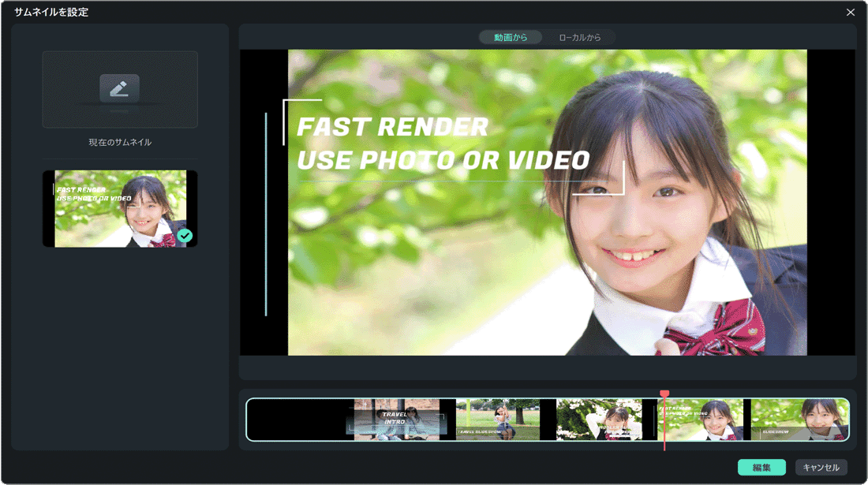Image resolution: width=868 pixels, height=485 pixels.
Task: Switch to the 動画から tab
Action: coord(511,38)
